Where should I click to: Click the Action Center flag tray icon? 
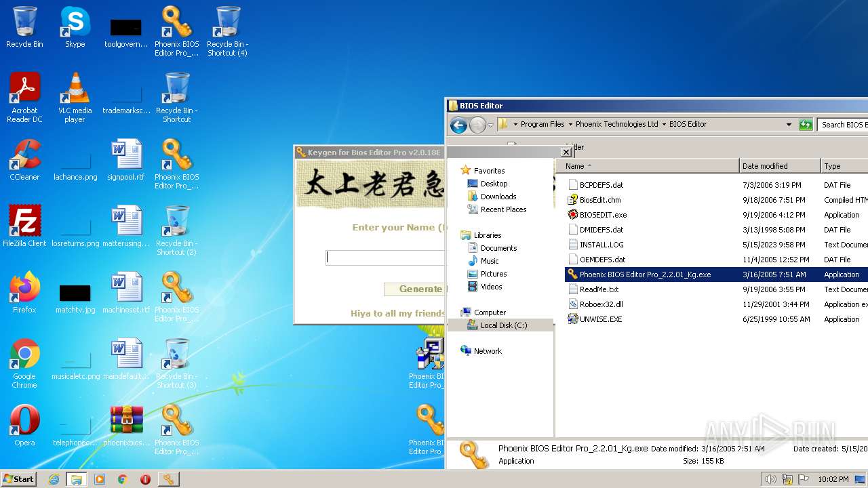(803, 479)
